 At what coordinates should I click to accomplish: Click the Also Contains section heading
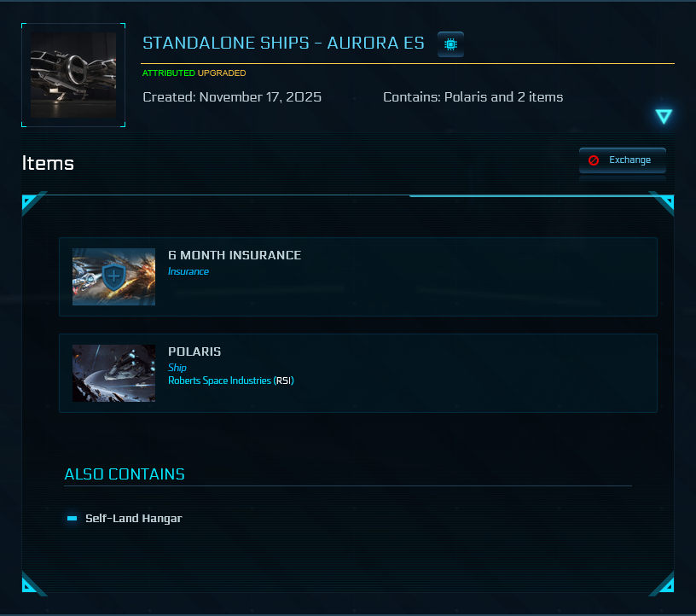(x=125, y=474)
